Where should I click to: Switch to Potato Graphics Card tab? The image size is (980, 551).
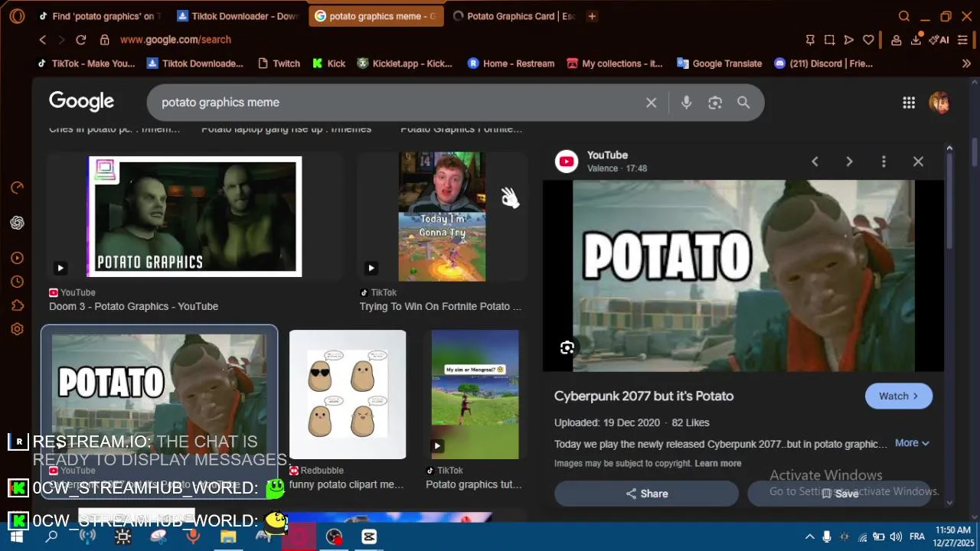click(514, 16)
